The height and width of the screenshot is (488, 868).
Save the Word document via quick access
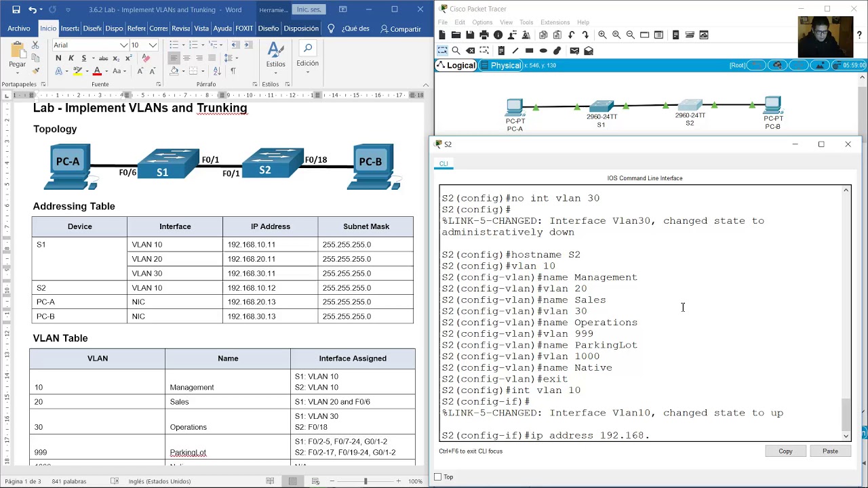point(16,10)
